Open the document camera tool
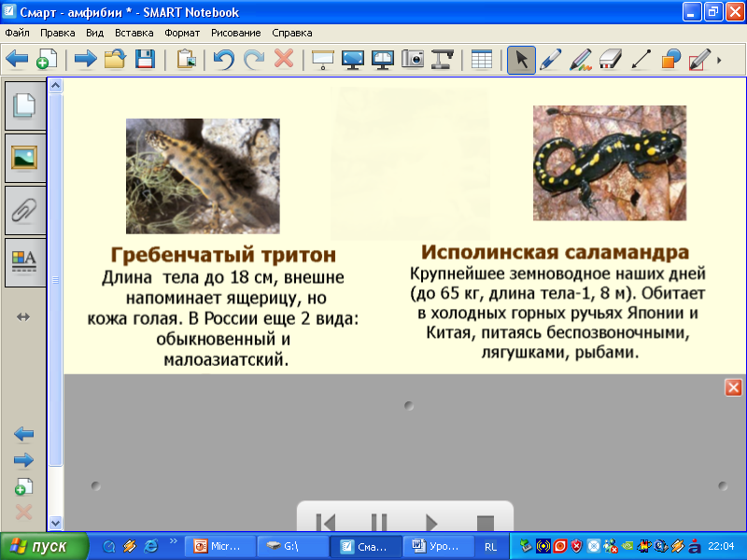 (x=442, y=60)
